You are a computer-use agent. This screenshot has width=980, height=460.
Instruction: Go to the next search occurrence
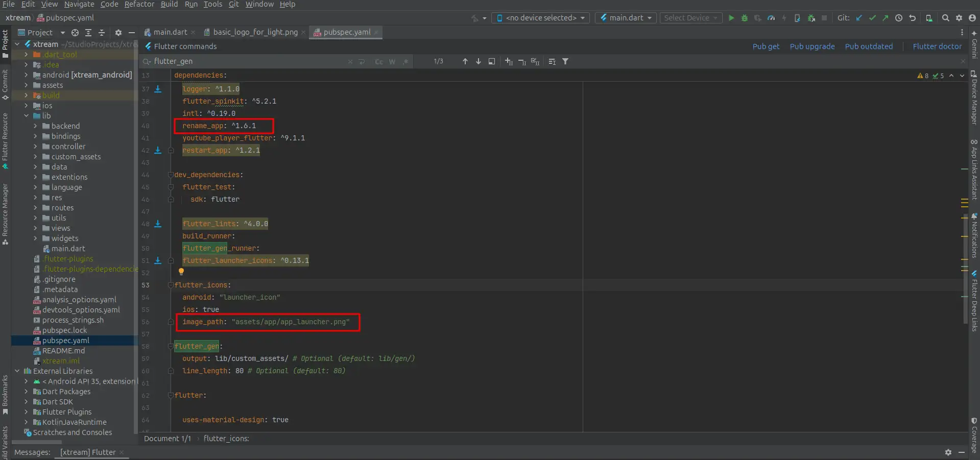click(x=479, y=61)
